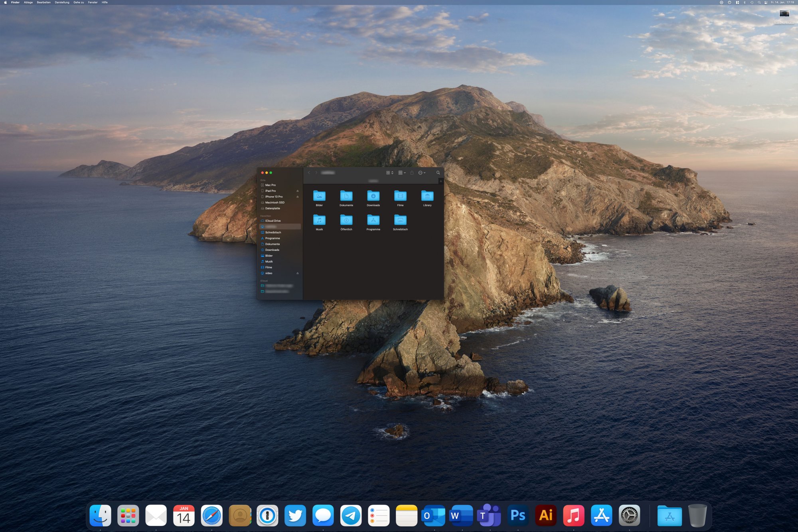Go to iCloud Drive in sidebar
The height and width of the screenshot is (532, 798).
[x=273, y=221]
